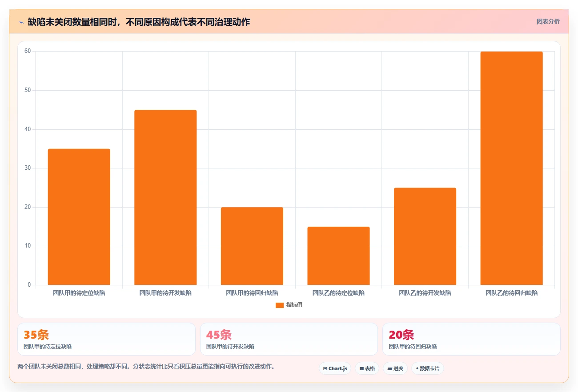Image resolution: width=578 pixels, height=392 pixels.
Task: Select the 团队乙的待定位缺陷 bar
Action: pyautogui.click(x=338, y=256)
